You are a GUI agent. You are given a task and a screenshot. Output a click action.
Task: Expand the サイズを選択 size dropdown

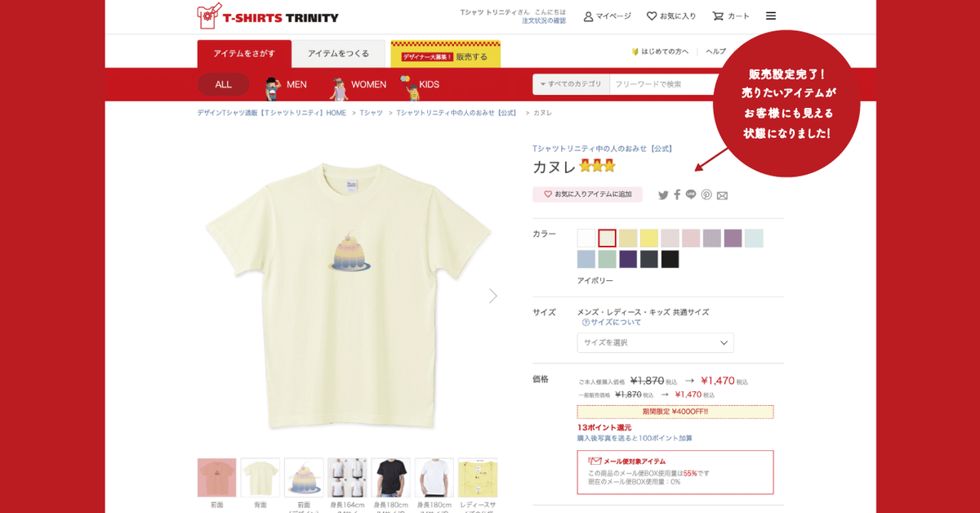(655, 343)
